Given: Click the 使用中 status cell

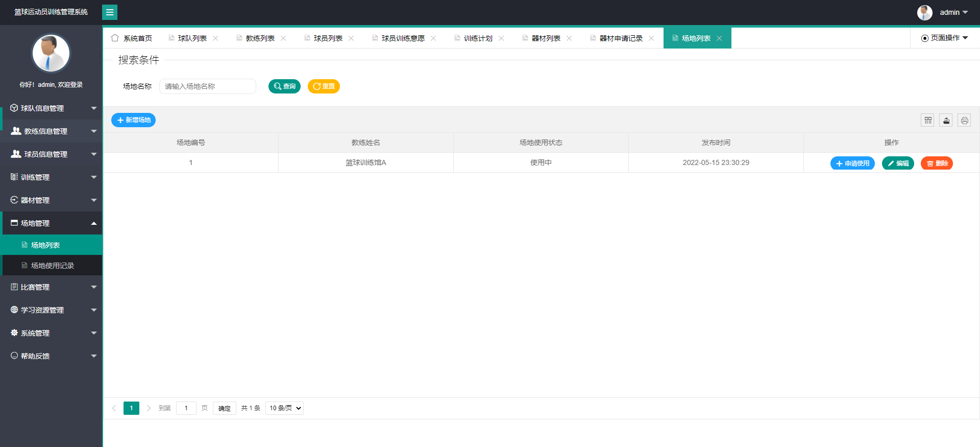Looking at the screenshot, I should [541, 162].
